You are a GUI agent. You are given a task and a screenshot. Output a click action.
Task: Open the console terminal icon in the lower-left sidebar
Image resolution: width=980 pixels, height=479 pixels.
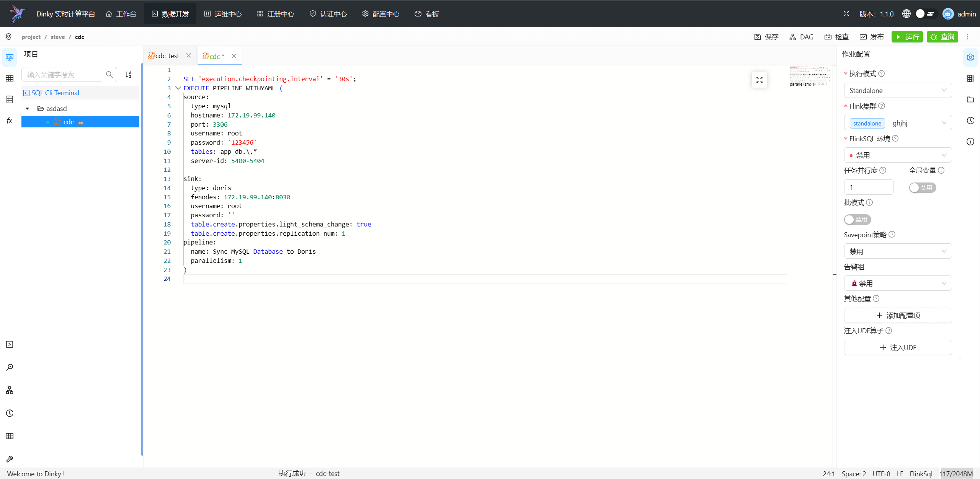coord(10,344)
